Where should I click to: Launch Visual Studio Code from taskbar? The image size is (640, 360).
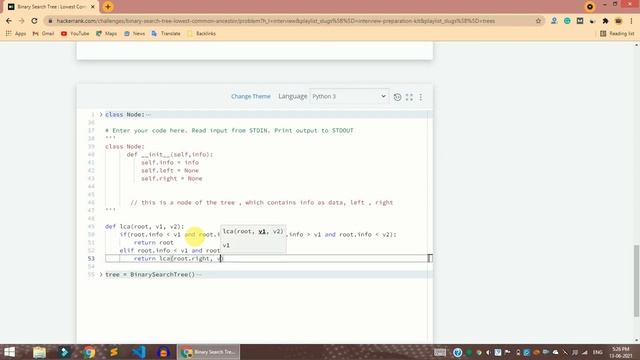139,352
